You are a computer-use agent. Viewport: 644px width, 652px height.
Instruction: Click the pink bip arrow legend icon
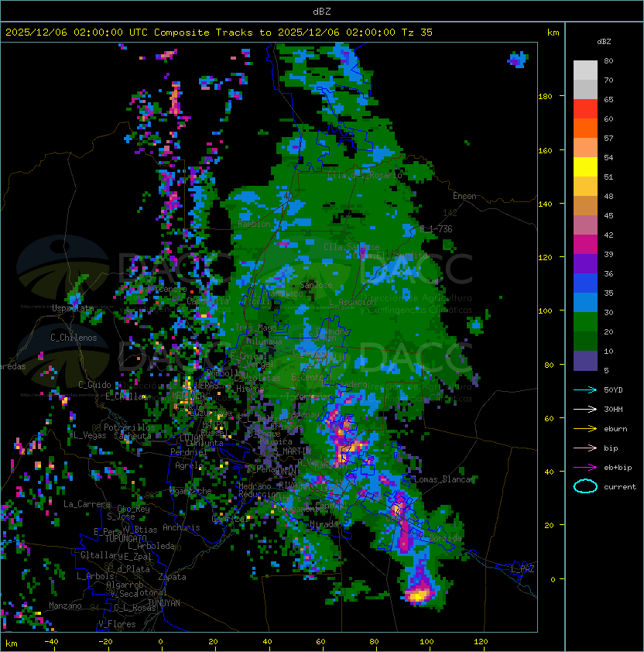click(585, 448)
